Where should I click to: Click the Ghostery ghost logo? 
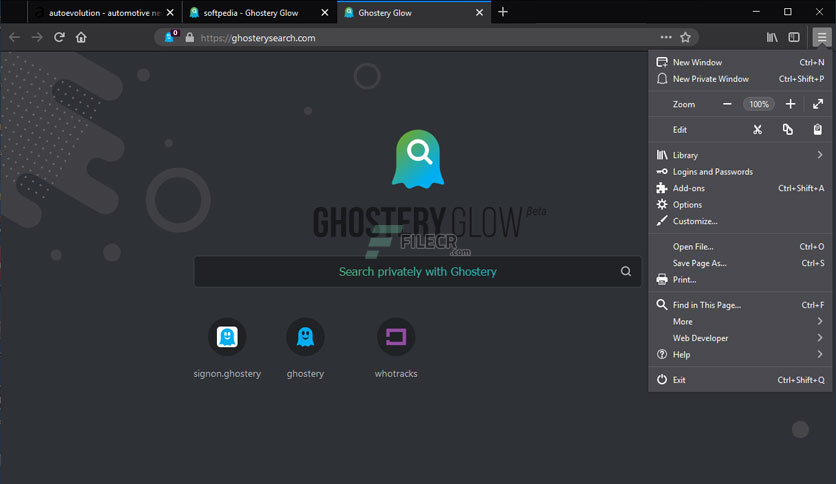(418, 159)
